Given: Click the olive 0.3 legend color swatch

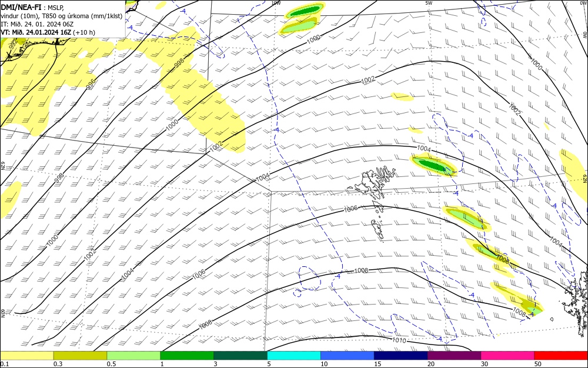Looking at the screenshot, I should (x=80, y=356).
